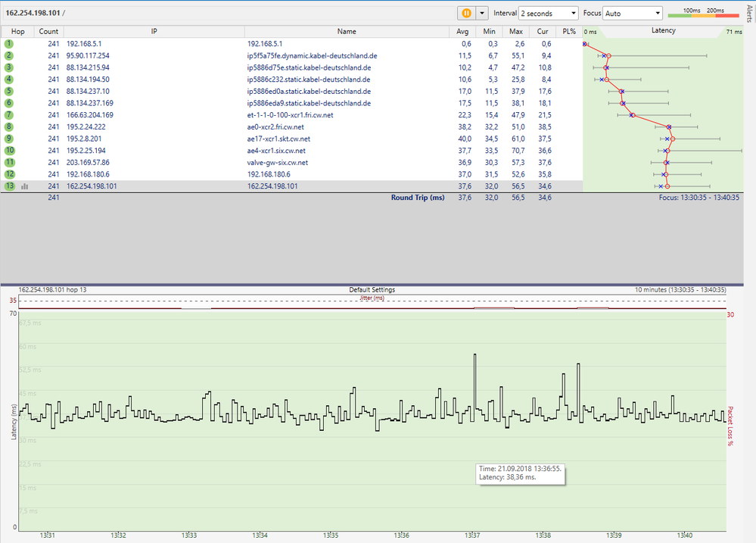The width and height of the screenshot is (756, 543).
Task: Click the hop 13 green number badge
Action: (x=10, y=186)
